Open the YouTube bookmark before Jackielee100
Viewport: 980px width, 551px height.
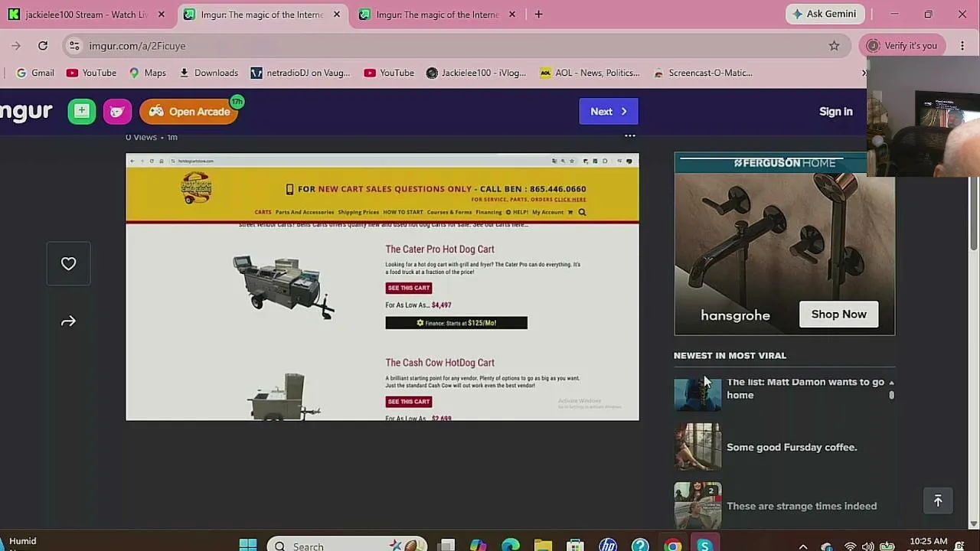[x=389, y=73]
